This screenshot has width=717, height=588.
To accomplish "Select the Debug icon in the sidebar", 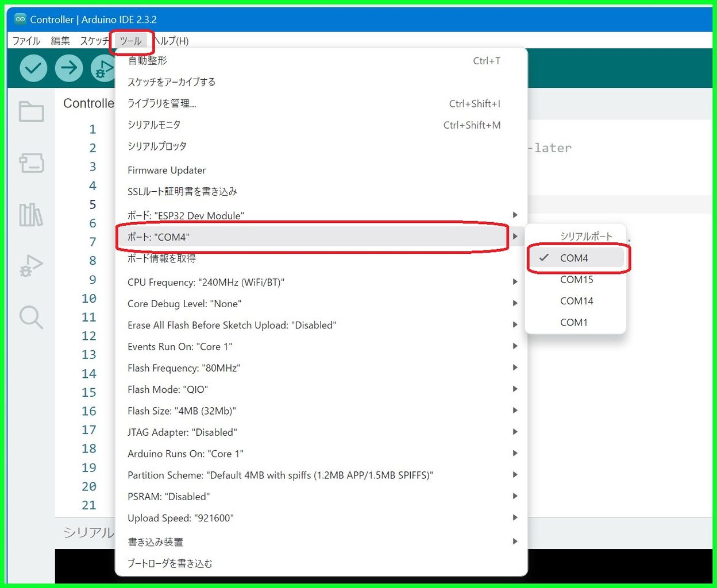I will [x=31, y=266].
